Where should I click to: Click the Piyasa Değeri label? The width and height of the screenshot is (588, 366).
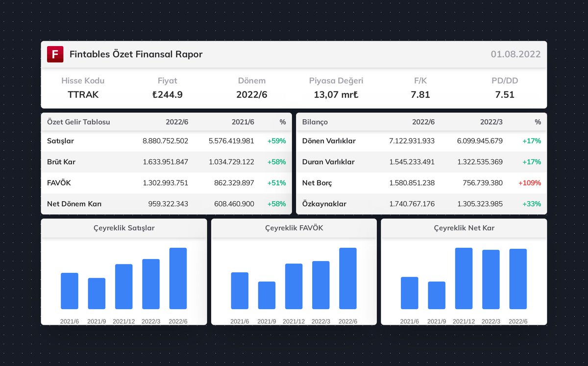point(336,80)
